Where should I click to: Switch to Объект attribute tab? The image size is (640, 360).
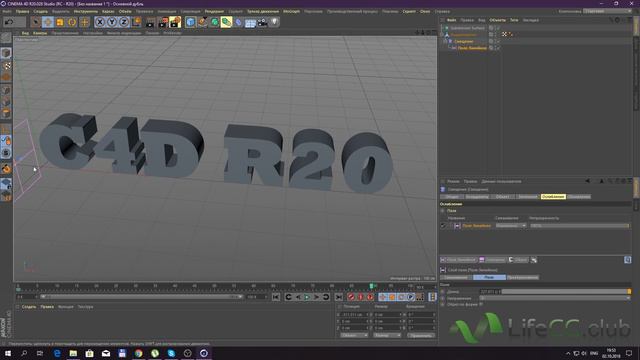502,197
